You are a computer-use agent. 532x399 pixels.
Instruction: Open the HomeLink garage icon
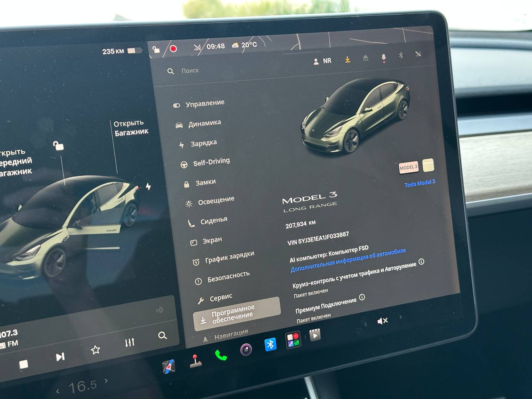[x=366, y=58]
